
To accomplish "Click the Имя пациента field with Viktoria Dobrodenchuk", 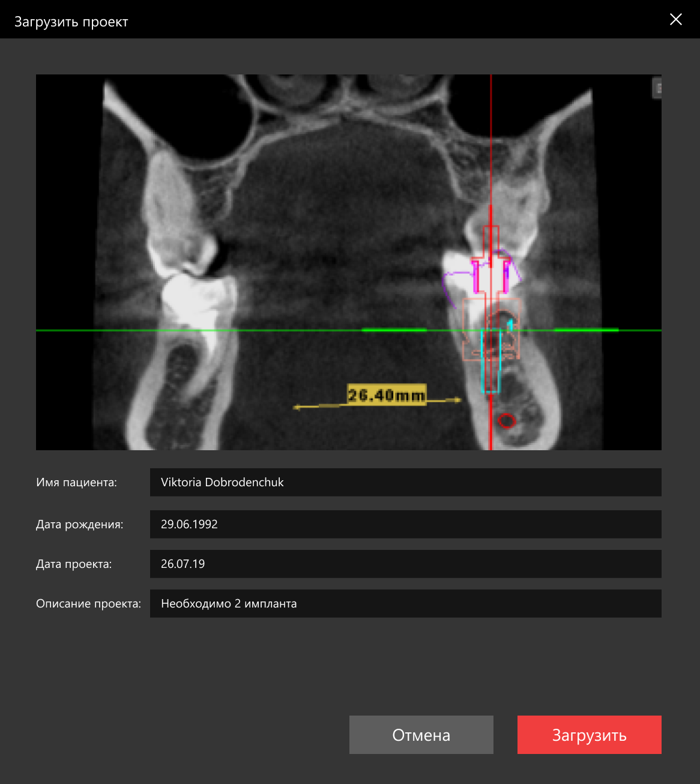I will click(x=405, y=482).
